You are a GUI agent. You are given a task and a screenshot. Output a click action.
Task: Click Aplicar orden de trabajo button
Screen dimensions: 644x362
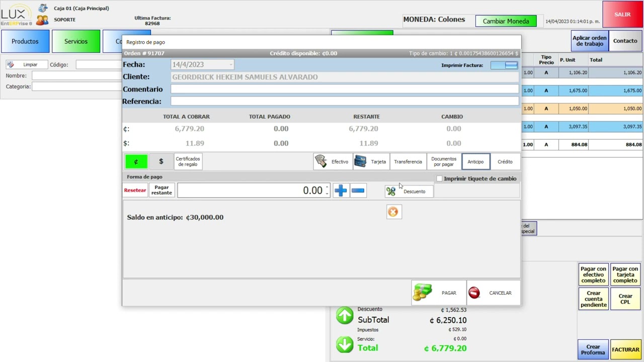point(590,41)
